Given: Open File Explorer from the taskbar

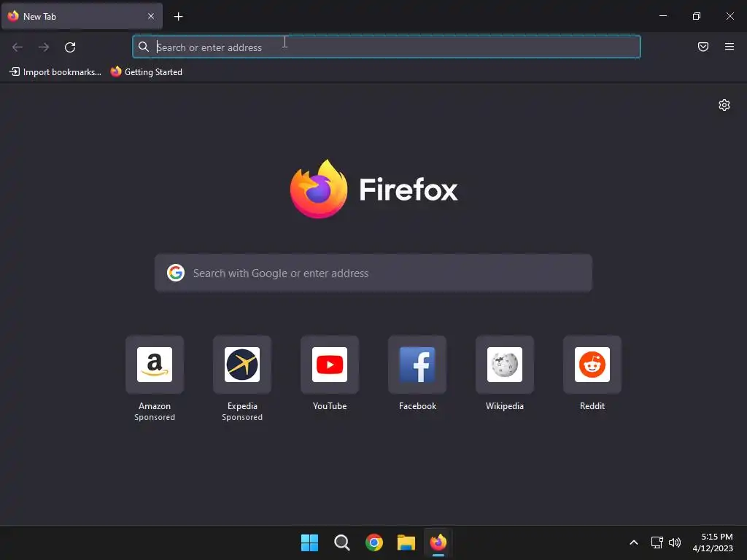Looking at the screenshot, I should coord(406,542).
